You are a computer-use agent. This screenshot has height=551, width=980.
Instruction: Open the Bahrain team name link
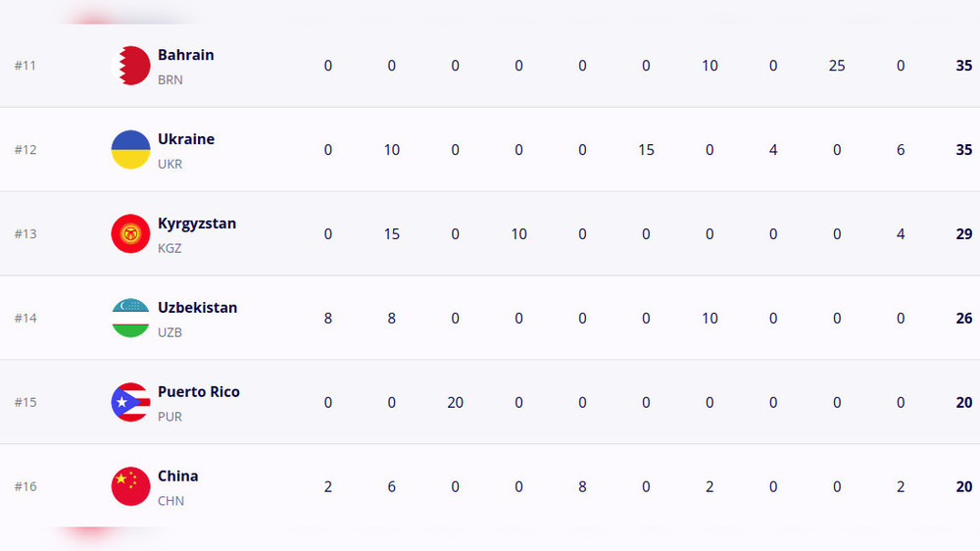[x=185, y=55]
